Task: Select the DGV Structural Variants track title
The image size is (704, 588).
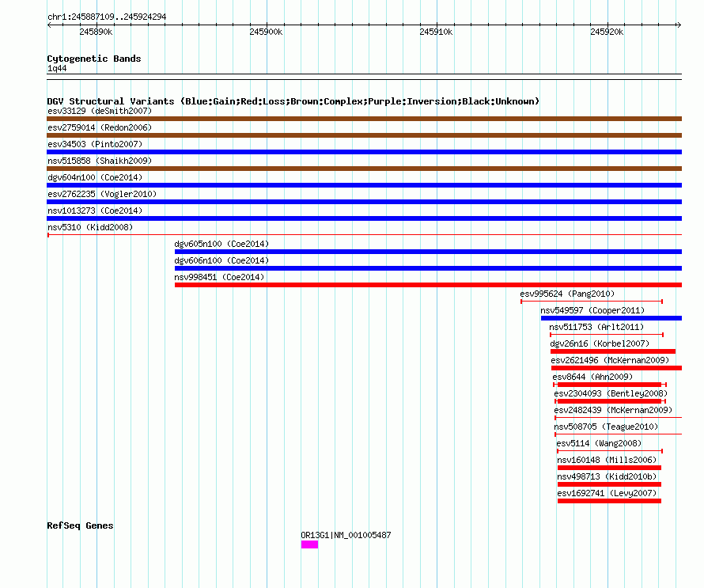Action: coord(293,101)
